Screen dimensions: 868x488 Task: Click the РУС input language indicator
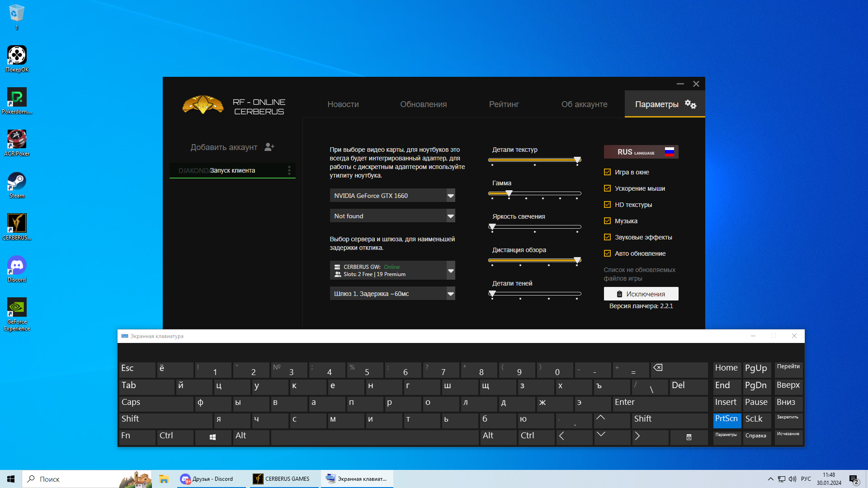[806, 479]
